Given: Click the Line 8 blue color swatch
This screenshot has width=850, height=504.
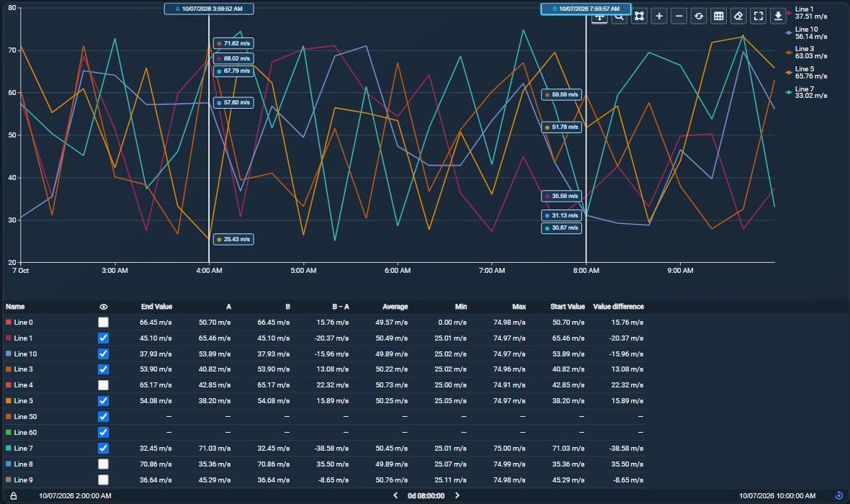Looking at the screenshot, I should pyautogui.click(x=8, y=464).
